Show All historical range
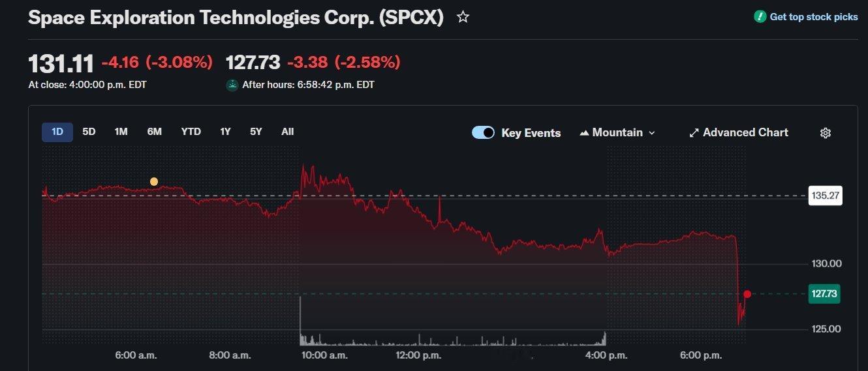868x371 pixels. click(x=288, y=132)
